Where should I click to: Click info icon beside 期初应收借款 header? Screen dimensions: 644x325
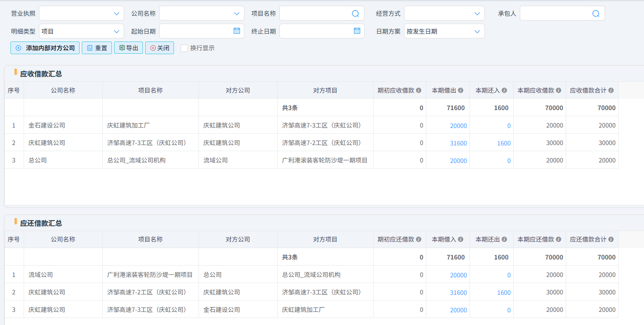[x=418, y=90]
